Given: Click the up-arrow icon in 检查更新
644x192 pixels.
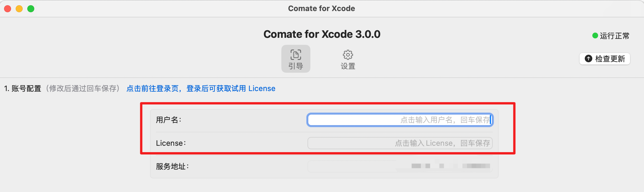Looking at the screenshot, I should pyautogui.click(x=589, y=59).
